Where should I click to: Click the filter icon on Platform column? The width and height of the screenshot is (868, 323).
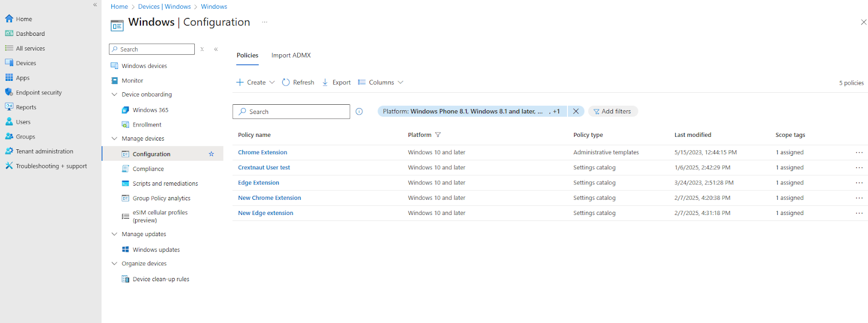click(438, 135)
